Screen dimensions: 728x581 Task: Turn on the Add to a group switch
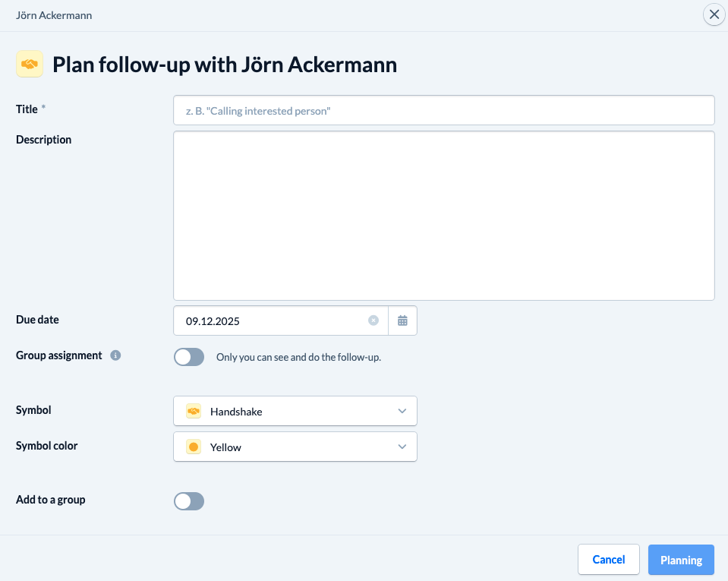[189, 500]
